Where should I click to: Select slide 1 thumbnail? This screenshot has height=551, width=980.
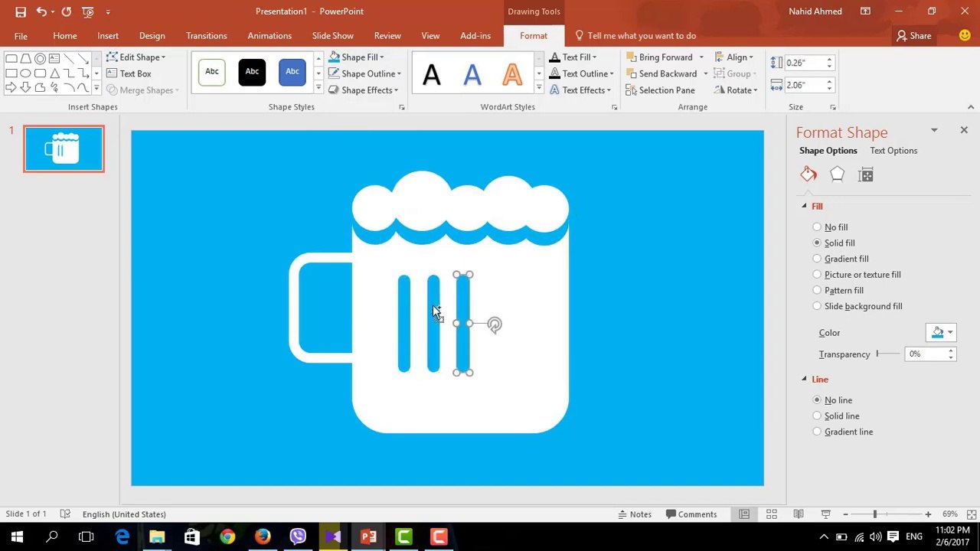[x=64, y=149]
